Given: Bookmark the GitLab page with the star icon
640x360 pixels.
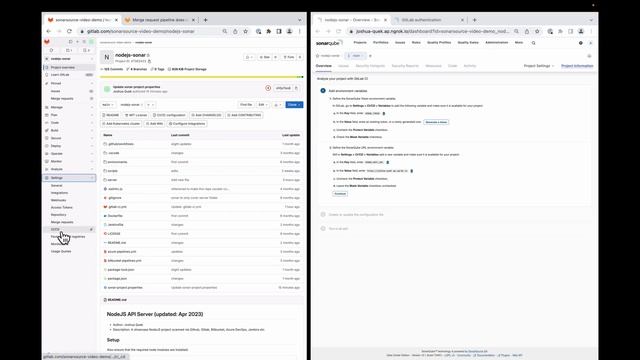Looking at the screenshot, I should click(x=246, y=31).
